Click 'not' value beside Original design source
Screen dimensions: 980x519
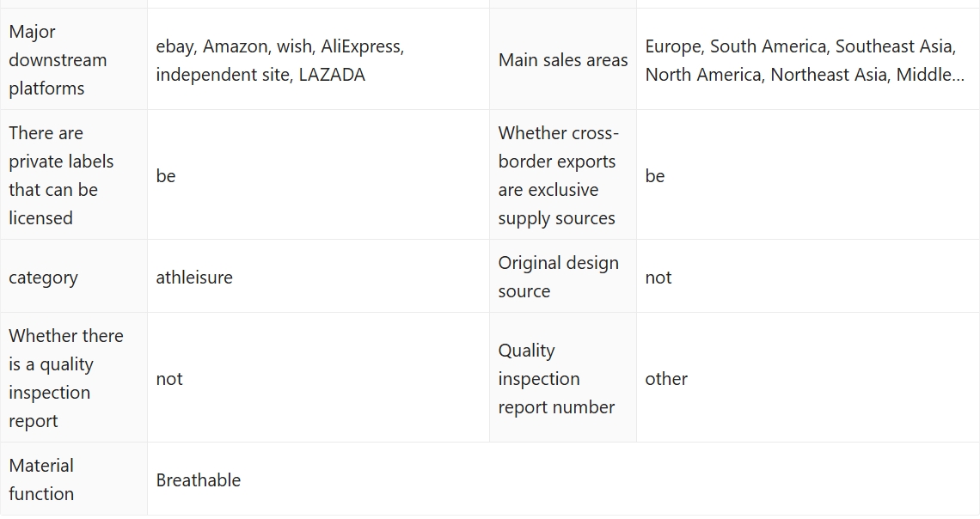658,278
